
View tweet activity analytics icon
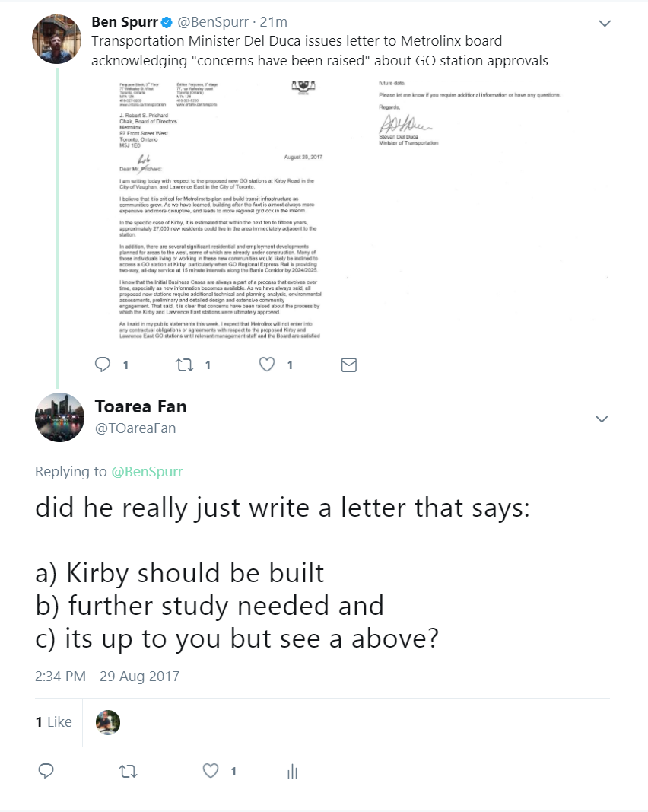point(292,772)
